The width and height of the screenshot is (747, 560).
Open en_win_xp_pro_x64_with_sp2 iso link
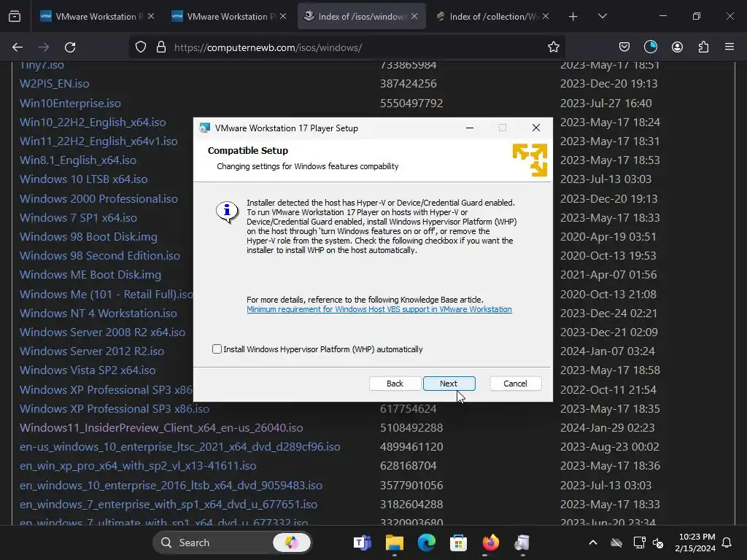[138, 466]
